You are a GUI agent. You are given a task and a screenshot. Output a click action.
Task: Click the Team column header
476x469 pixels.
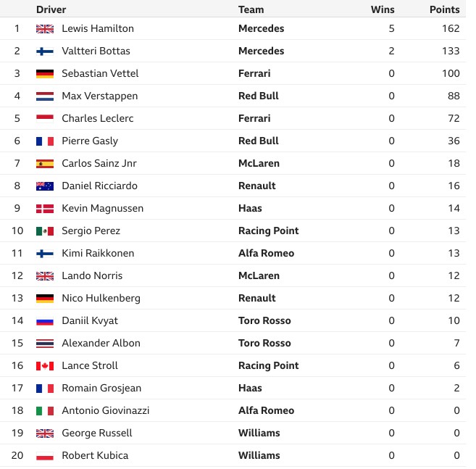point(251,9)
